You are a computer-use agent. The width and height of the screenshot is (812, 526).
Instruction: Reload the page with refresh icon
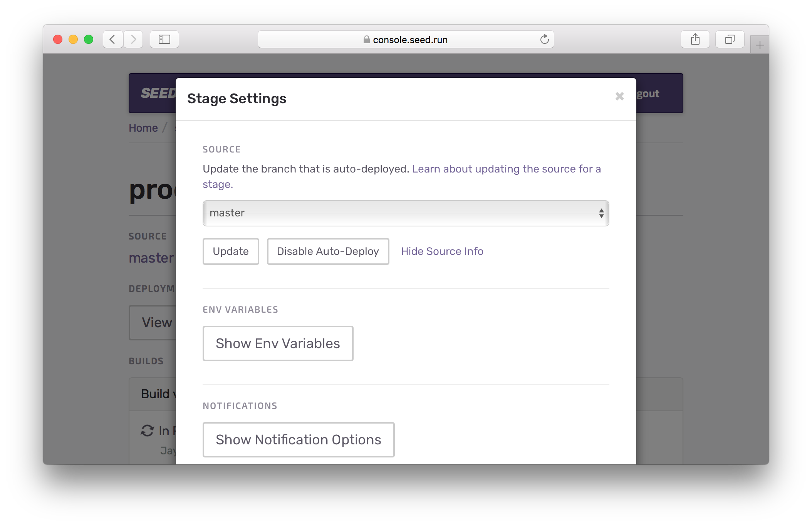[544, 39]
